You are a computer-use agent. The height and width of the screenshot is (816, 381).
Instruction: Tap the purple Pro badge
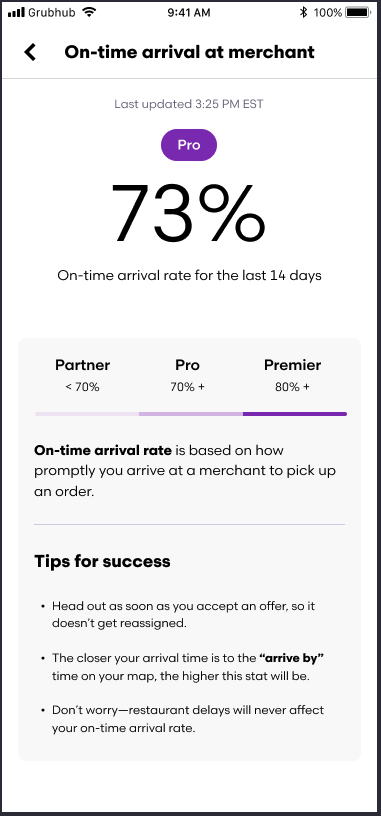(189, 145)
